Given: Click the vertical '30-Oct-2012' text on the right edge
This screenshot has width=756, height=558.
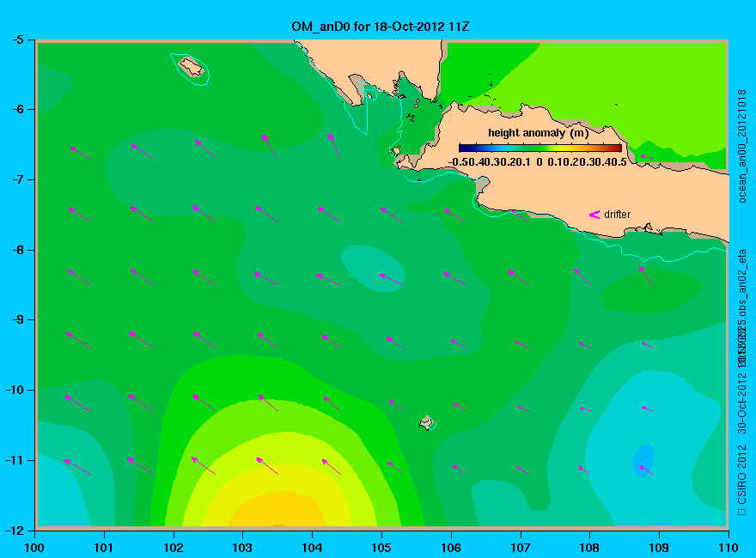Looking at the screenshot, I should click(742, 402).
